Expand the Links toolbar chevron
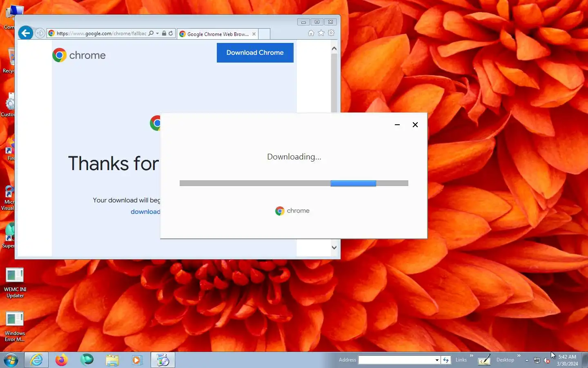588x368 pixels. pyautogui.click(x=472, y=356)
